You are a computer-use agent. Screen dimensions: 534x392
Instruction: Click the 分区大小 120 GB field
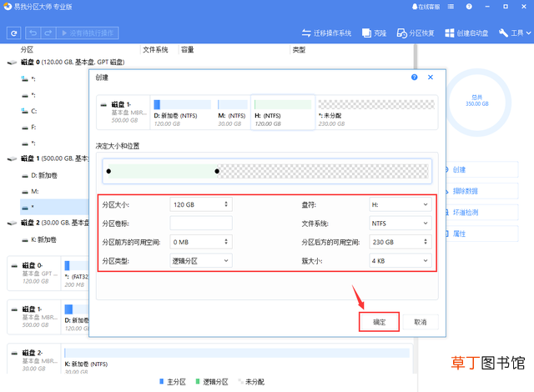201,204
